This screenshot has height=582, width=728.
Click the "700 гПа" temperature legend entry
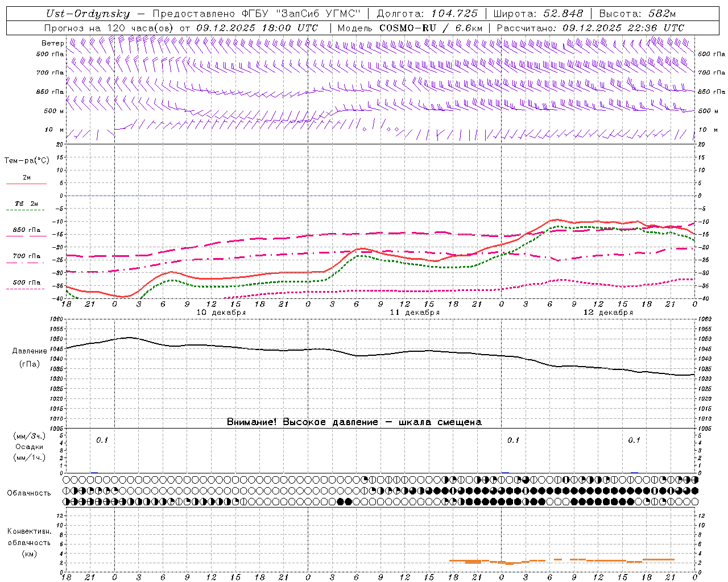(27, 256)
